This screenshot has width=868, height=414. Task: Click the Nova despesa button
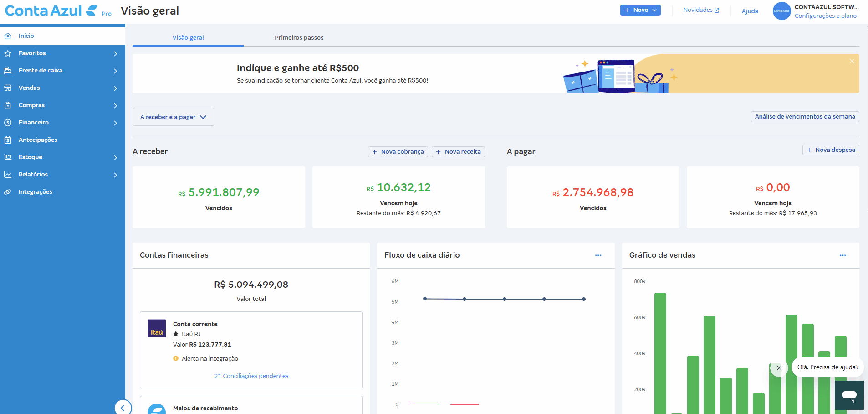tap(831, 150)
